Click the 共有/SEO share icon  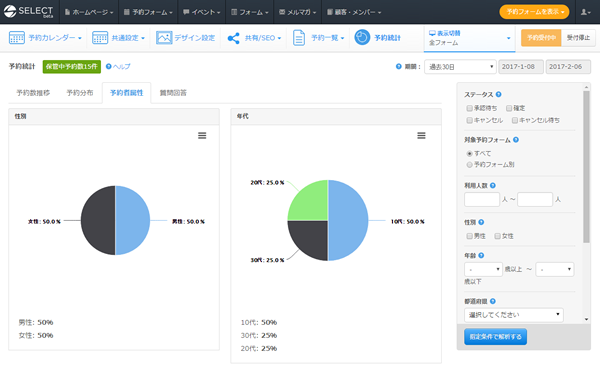[x=233, y=38]
